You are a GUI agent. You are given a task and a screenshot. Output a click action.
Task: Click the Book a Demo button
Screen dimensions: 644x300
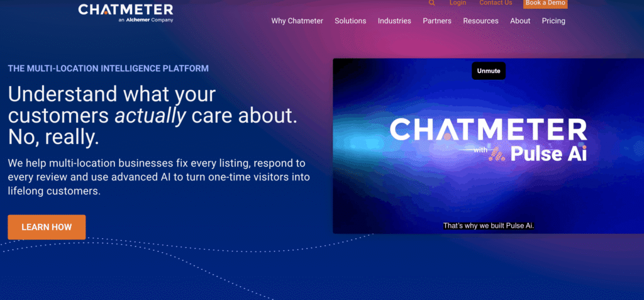(x=545, y=3)
